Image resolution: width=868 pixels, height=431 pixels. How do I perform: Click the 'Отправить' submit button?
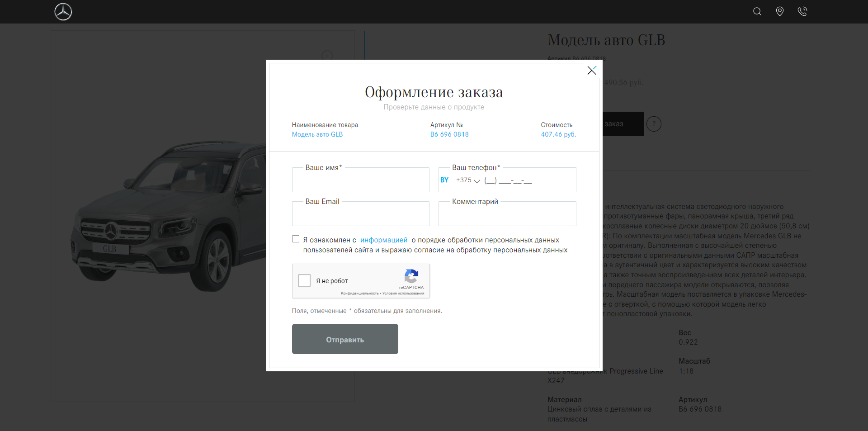coord(345,339)
